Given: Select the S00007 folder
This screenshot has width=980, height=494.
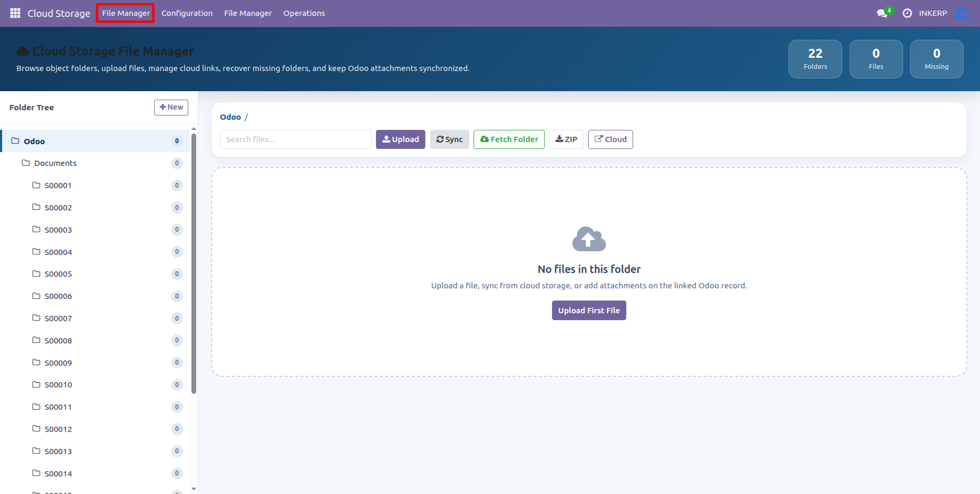Looking at the screenshot, I should [x=95, y=318].
